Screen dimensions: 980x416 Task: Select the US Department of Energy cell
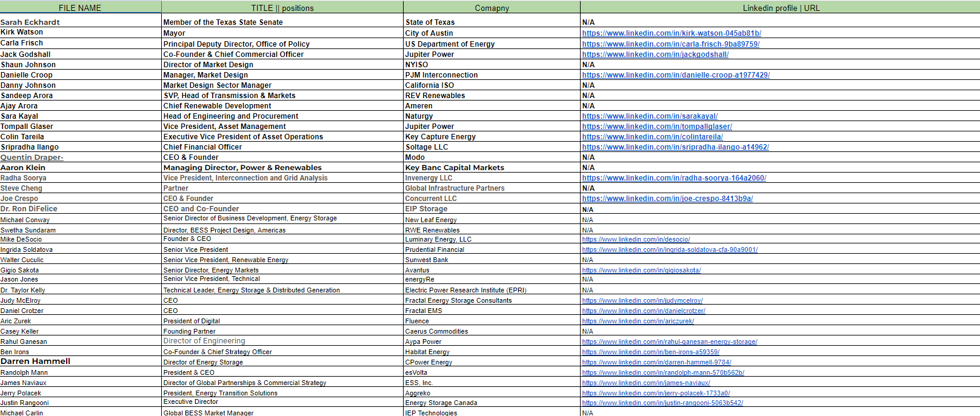click(492, 44)
